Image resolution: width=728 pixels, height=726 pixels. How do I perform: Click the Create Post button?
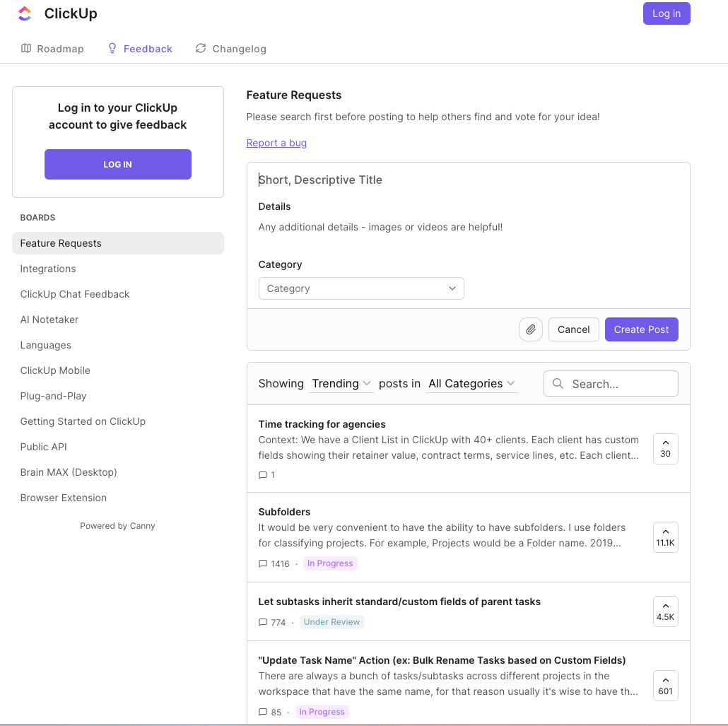point(641,329)
